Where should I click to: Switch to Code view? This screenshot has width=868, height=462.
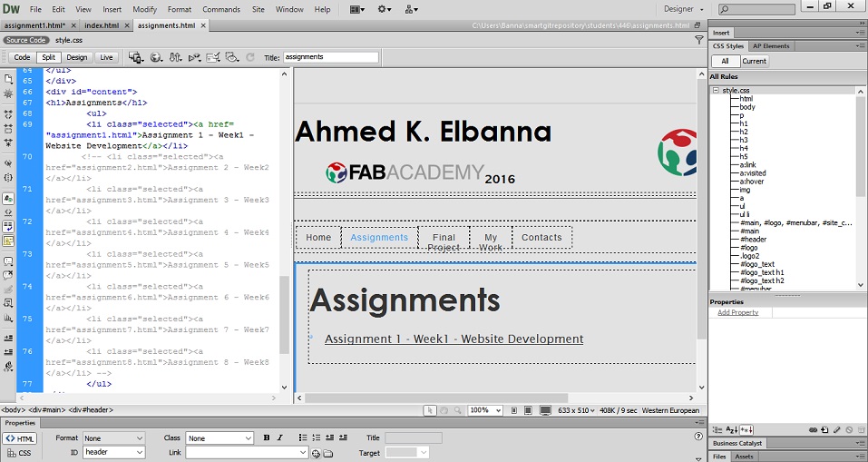[x=22, y=57]
